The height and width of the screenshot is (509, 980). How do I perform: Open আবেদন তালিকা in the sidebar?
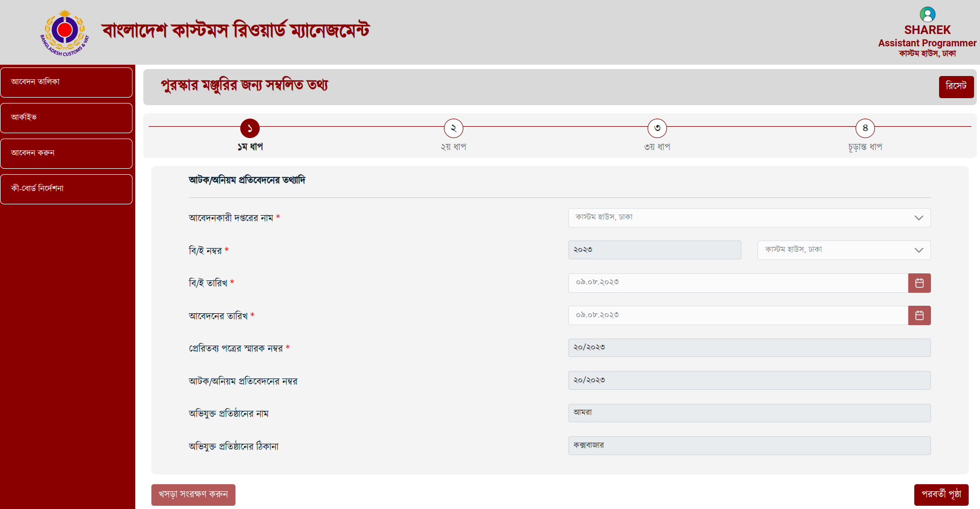tap(66, 82)
